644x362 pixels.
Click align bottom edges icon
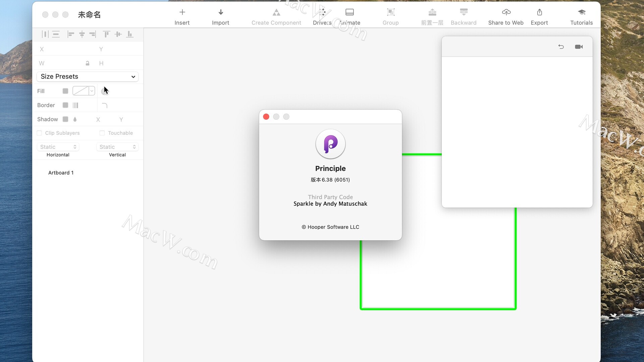[x=130, y=34]
